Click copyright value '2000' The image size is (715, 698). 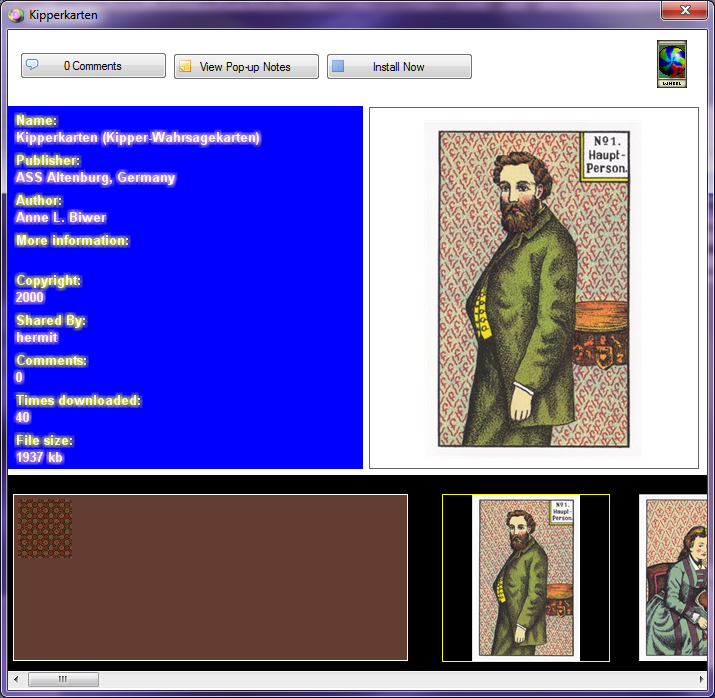click(x=30, y=297)
